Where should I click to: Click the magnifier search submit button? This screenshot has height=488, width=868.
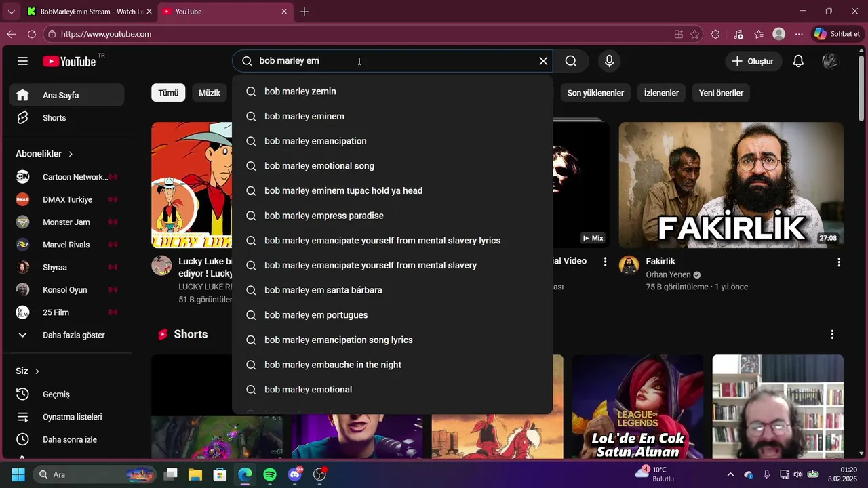(571, 61)
